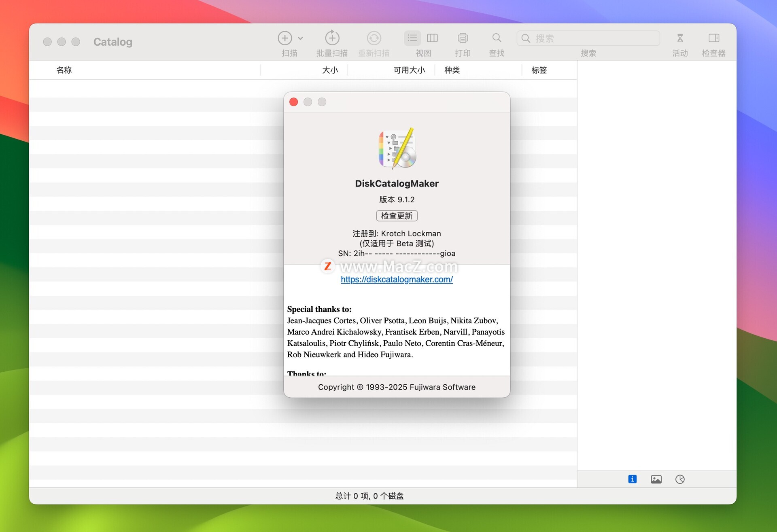
Task: Sort by 大小 column header
Action: click(330, 70)
